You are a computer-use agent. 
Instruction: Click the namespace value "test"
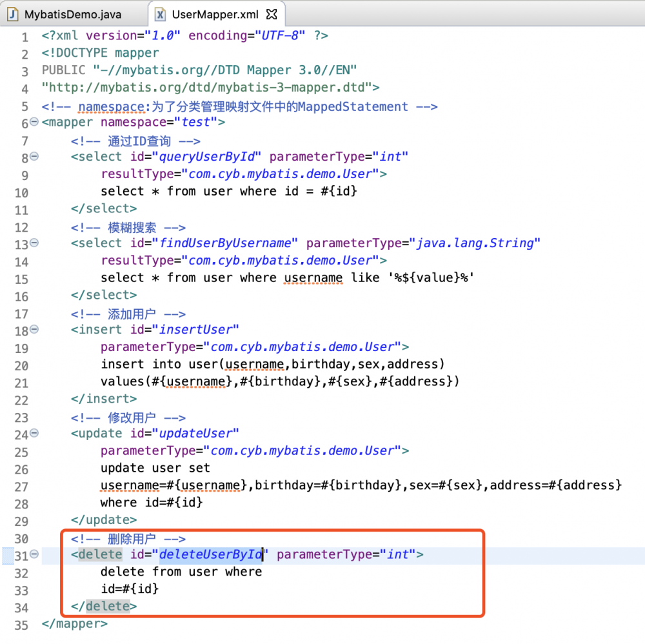(196, 122)
